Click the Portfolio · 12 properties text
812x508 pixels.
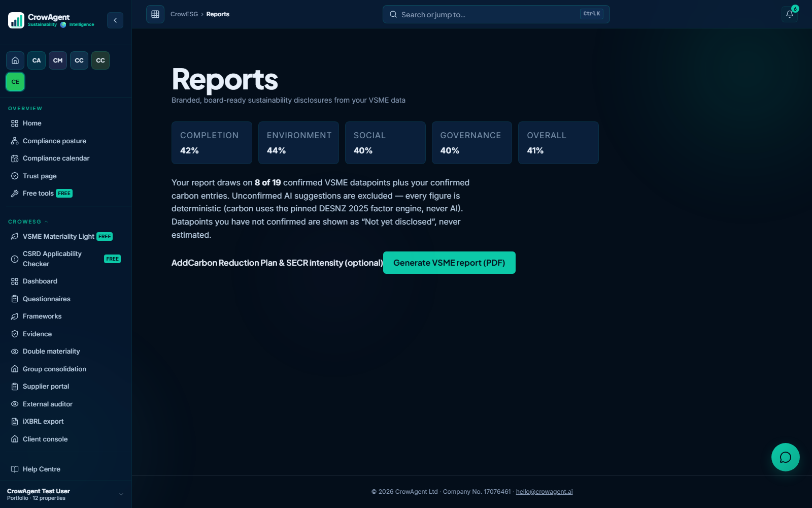[x=36, y=498]
